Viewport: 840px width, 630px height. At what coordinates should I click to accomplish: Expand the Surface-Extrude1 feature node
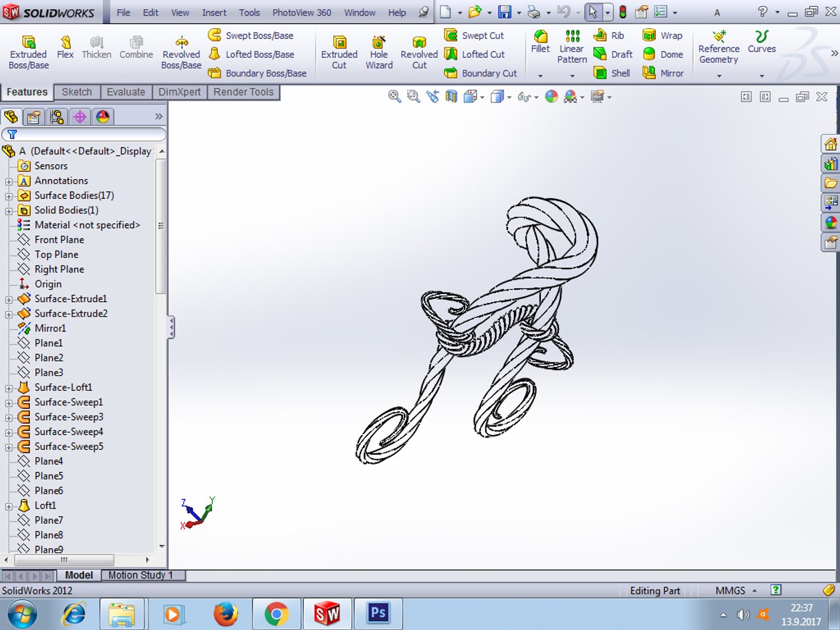tap(9, 300)
